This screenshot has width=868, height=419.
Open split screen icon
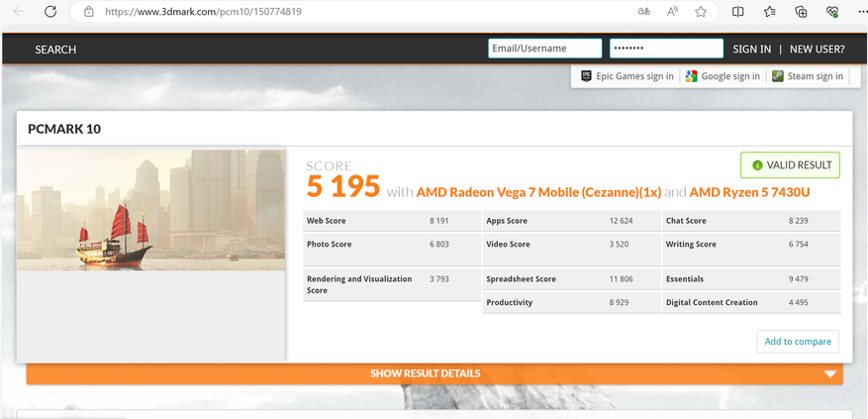[738, 11]
